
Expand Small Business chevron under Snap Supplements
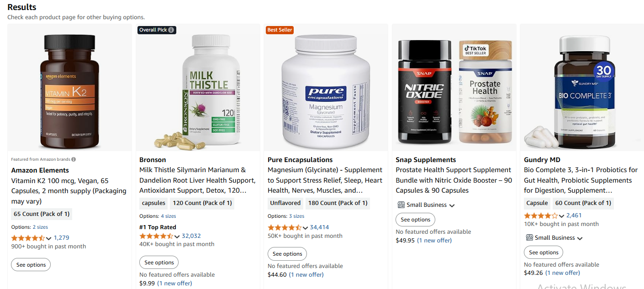click(452, 205)
